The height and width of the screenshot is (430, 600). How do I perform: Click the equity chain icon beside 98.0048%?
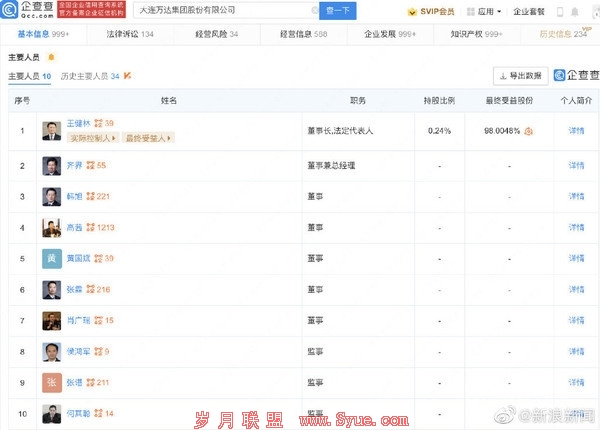[x=528, y=131]
